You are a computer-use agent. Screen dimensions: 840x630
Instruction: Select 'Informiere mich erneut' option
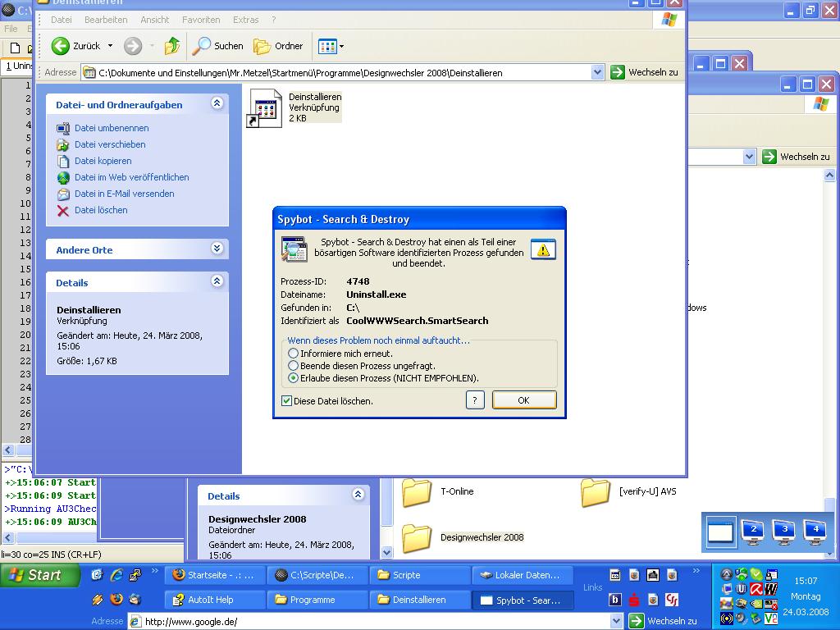click(294, 354)
